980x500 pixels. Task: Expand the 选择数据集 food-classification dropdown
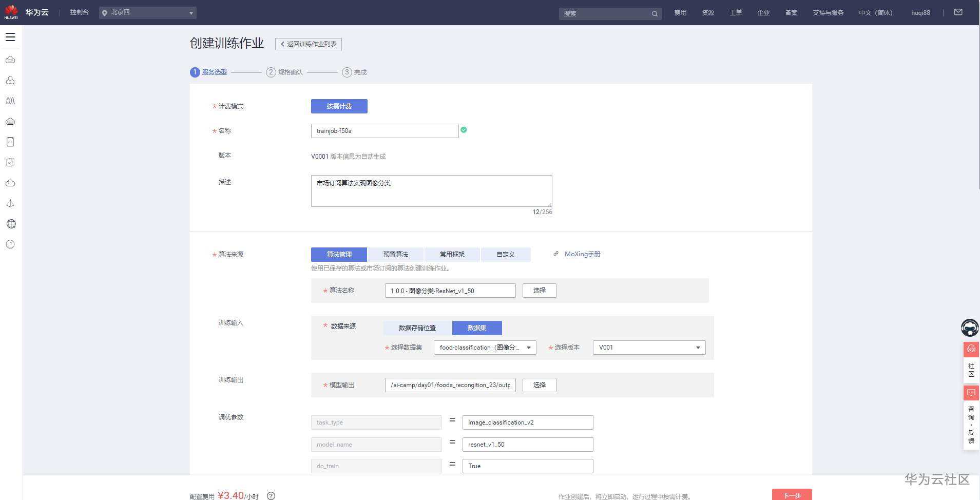[485, 348]
